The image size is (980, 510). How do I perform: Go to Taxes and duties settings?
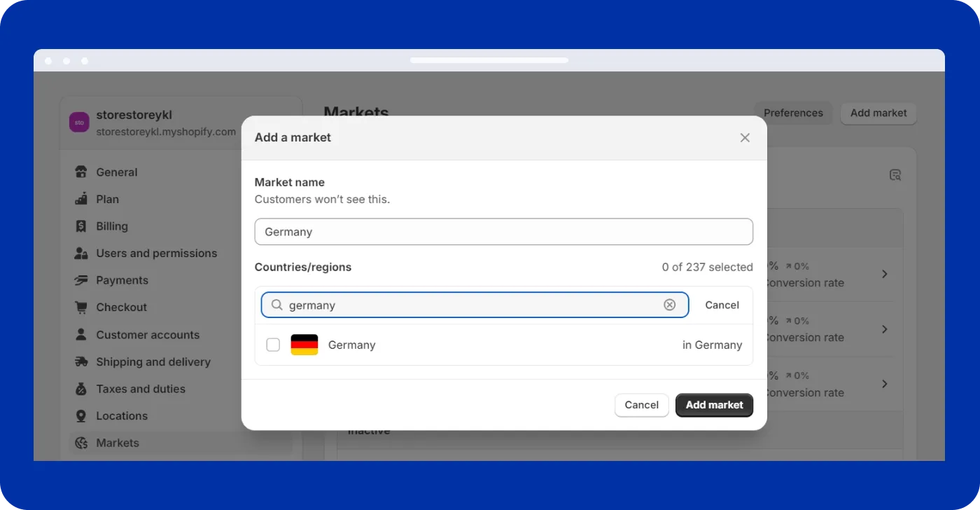point(141,389)
